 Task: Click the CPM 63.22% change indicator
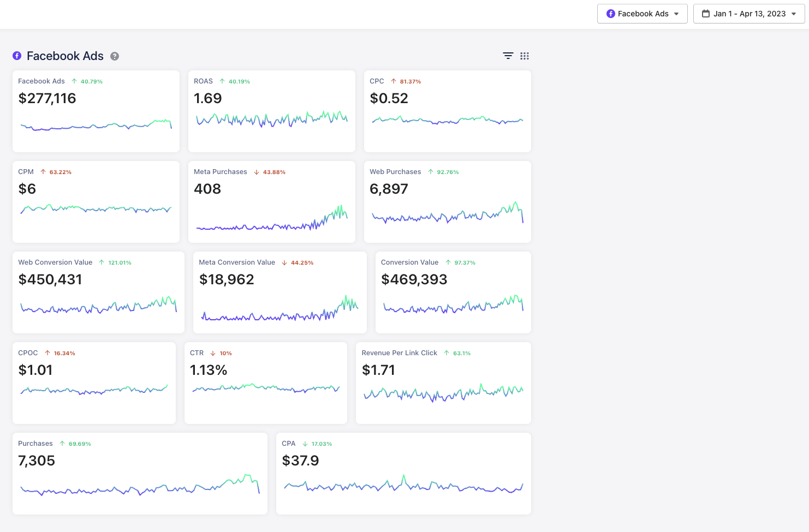click(x=56, y=172)
